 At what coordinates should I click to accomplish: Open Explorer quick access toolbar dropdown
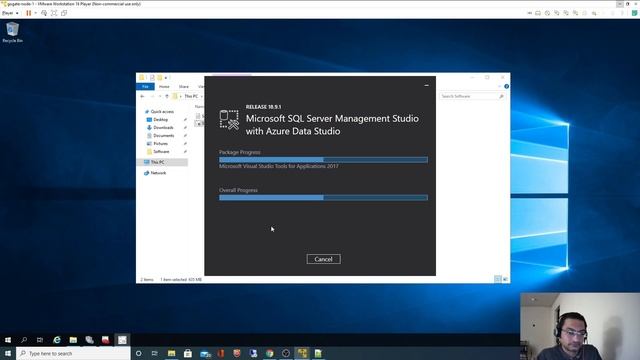pyautogui.click(x=166, y=78)
